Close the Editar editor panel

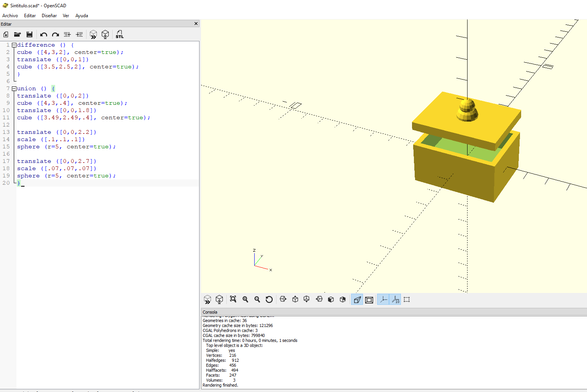point(196,24)
